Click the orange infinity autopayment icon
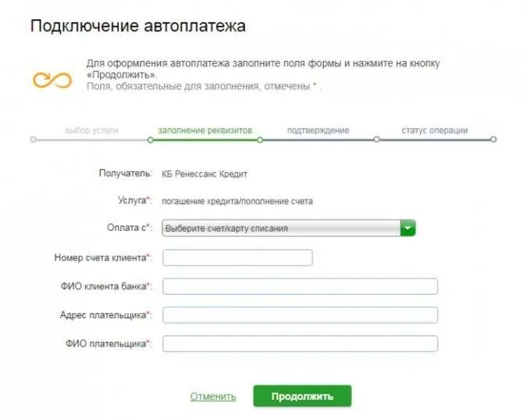The image size is (524, 420). (52, 81)
